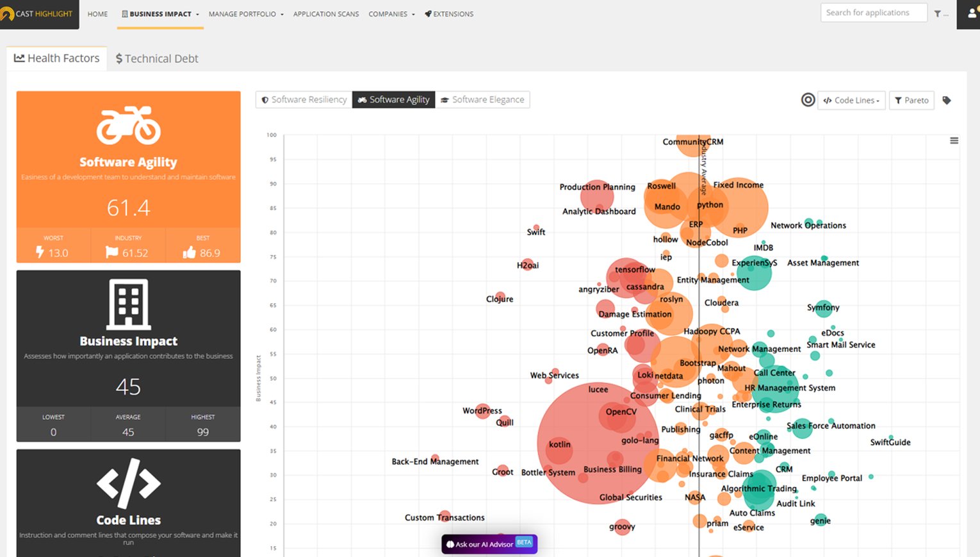This screenshot has height=557, width=980.
Task: Expand the Business Impact menu
Action: tap(161, 14)
